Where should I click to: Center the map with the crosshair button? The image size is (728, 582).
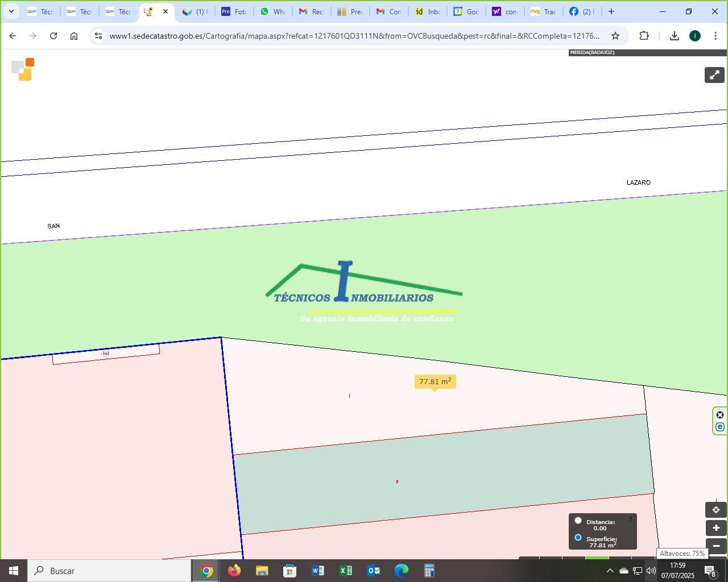716,510
